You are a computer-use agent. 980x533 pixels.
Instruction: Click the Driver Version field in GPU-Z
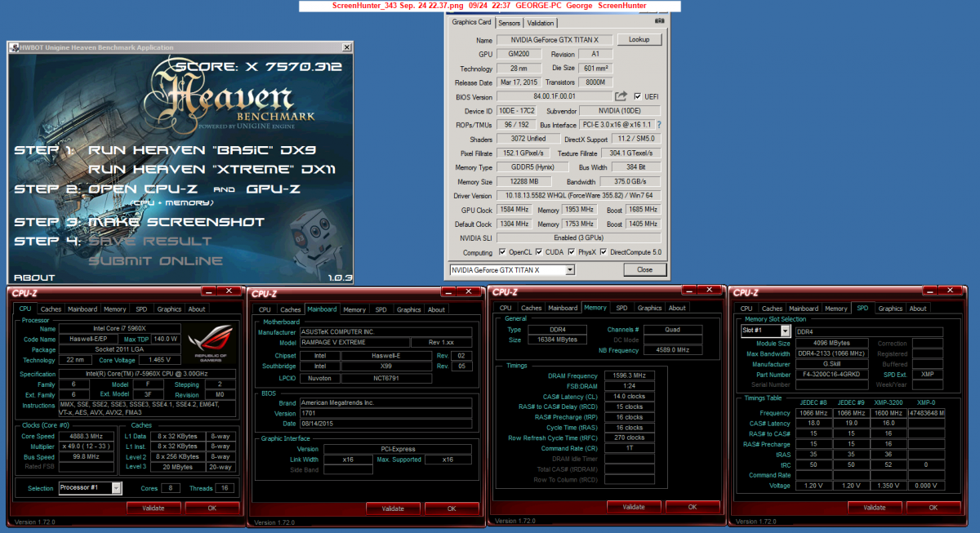[x=578, y=195]
